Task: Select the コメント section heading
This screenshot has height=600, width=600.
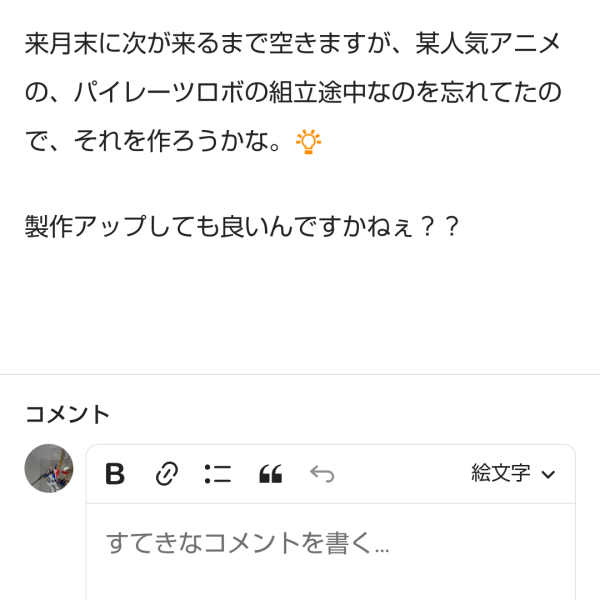Action: click(67, 414)
